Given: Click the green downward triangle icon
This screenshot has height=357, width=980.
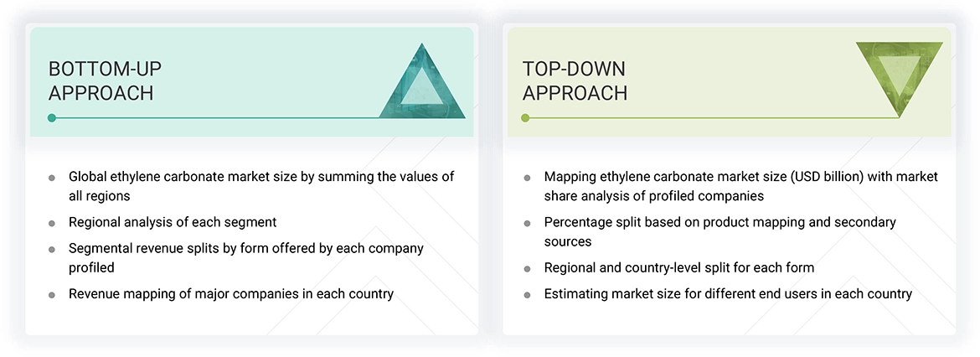Looking at the screenshot, I should 899,77.
